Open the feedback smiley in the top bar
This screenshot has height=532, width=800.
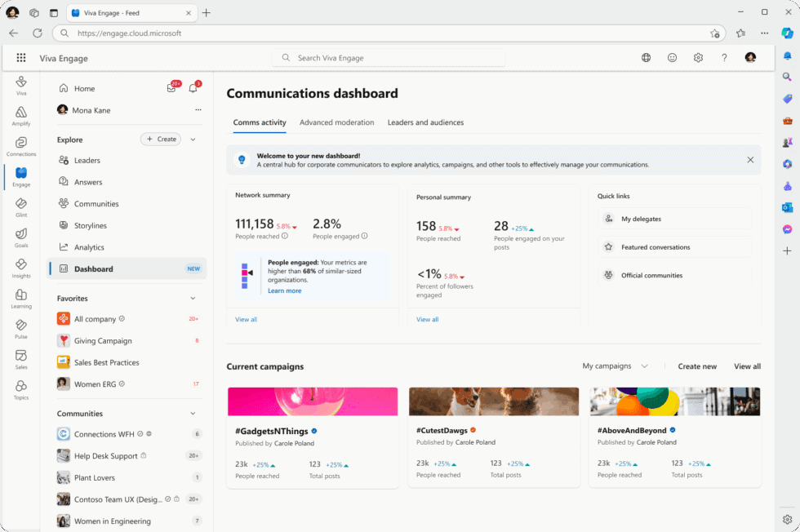pos(672,58)
